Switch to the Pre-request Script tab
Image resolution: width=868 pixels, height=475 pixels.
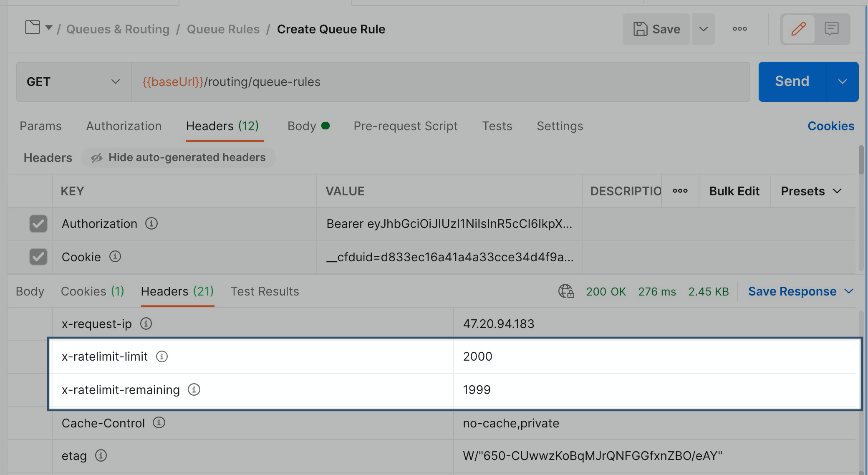pyautogui.click(x=405, y=126)
